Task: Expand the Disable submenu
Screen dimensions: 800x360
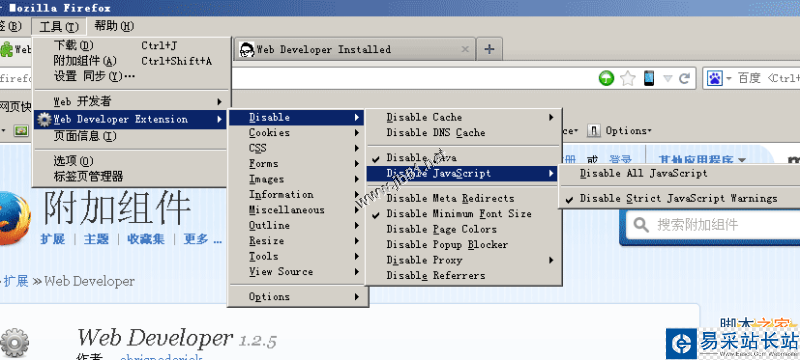Action: tap(296, 117)
